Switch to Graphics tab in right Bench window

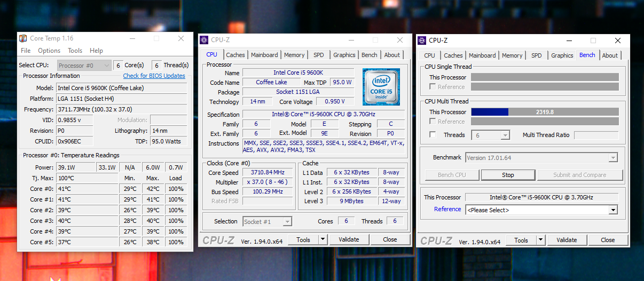point(562,55)
